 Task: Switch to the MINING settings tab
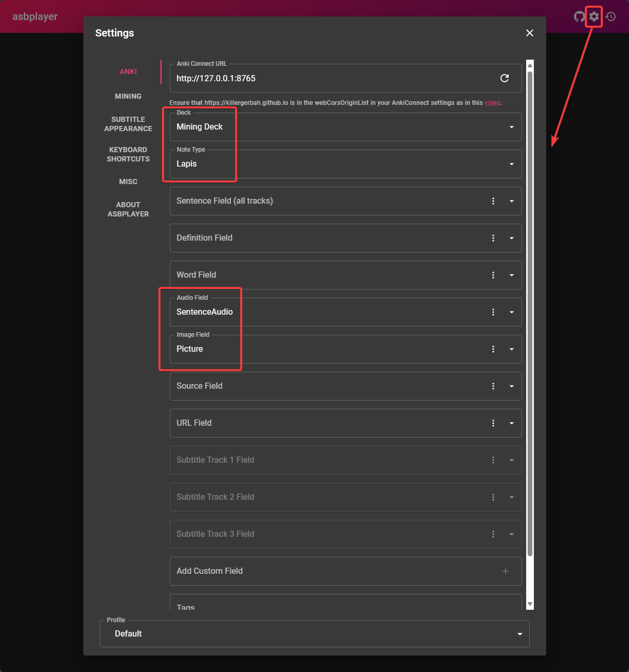pos(128,96)
